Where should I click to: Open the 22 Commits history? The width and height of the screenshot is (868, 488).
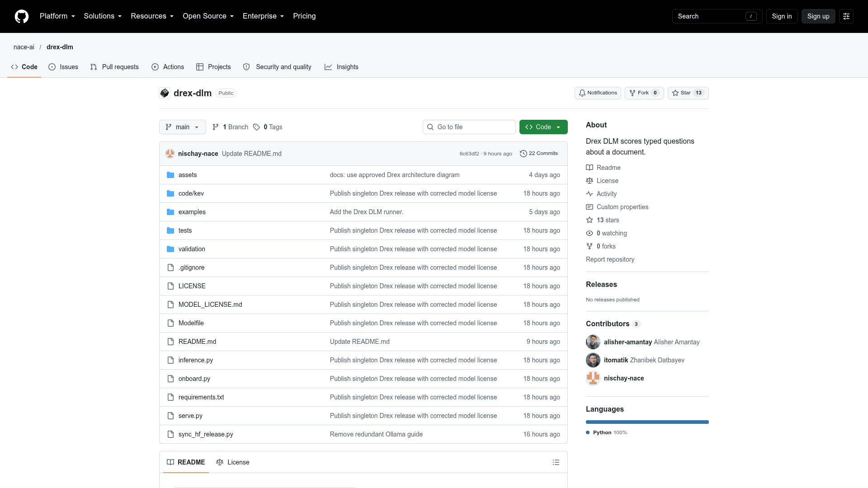click(539, 154)
